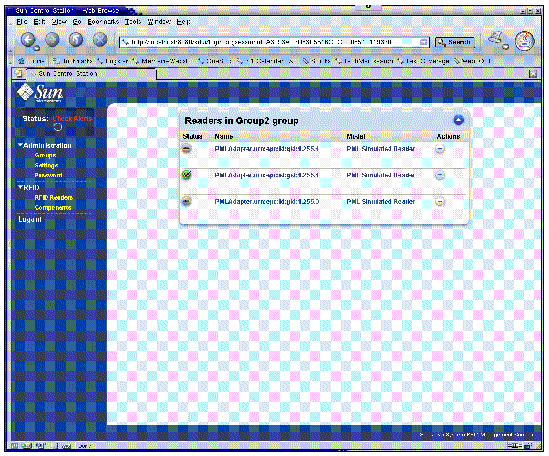Open the Bookmarks menu
Screen dimensions: 549x456
(103, 22)
